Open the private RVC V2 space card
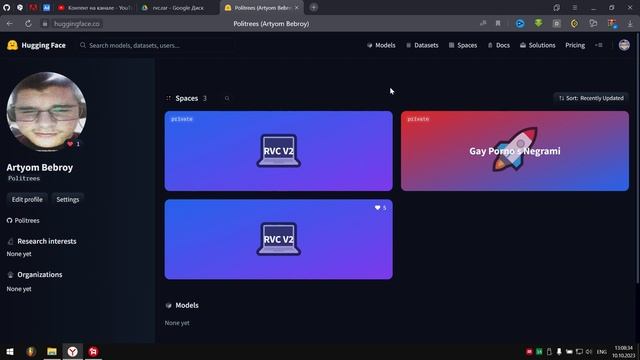The image size is (640, 360). [278, 151]
